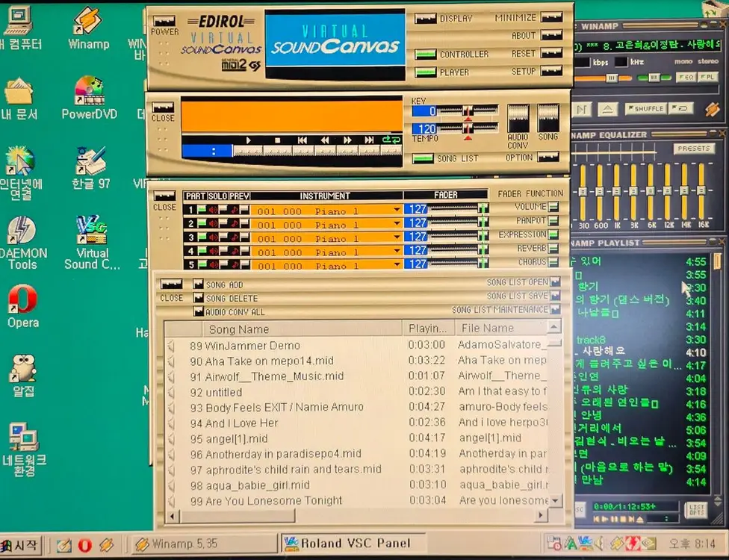
Task: Click the AUDIO CONV ALL button
Action: coord(199,311)
